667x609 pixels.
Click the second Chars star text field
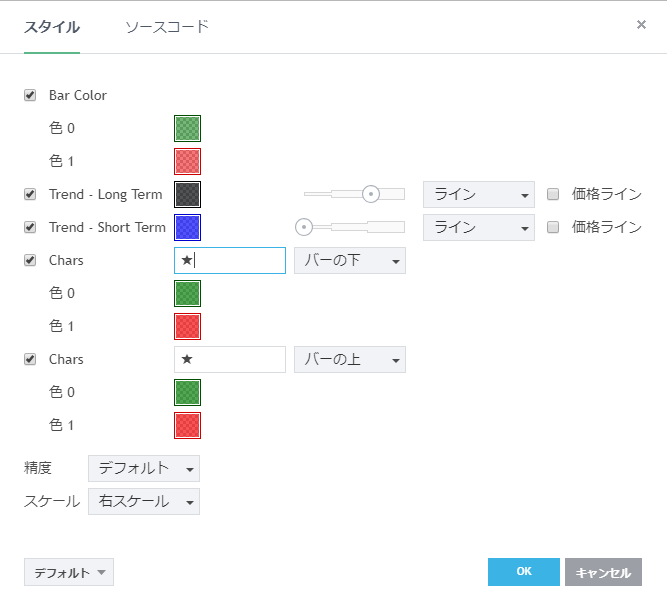(229, 359)
